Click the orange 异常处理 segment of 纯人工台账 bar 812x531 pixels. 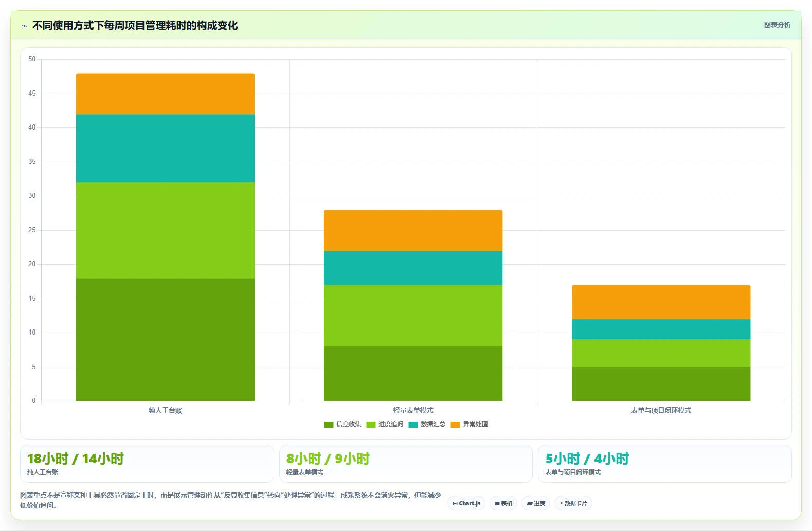(x=165, y=94)
